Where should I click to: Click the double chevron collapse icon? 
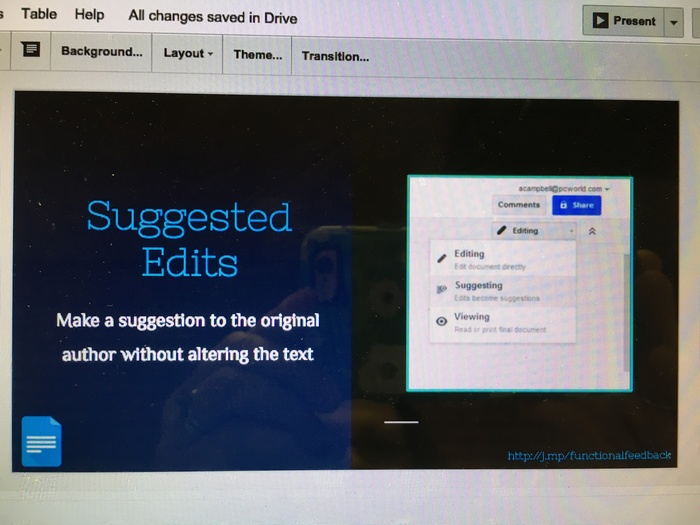pos(592,231)
